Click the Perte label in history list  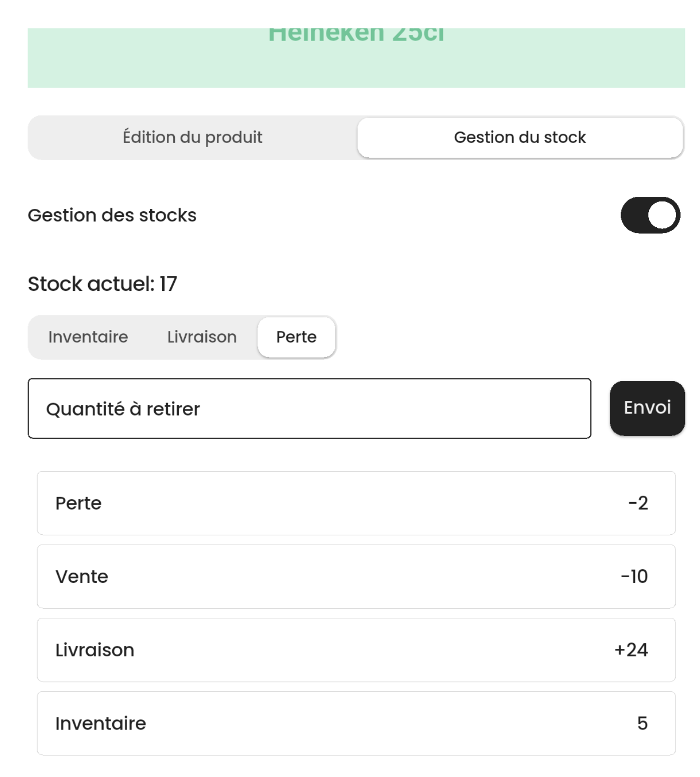point(79,503)
